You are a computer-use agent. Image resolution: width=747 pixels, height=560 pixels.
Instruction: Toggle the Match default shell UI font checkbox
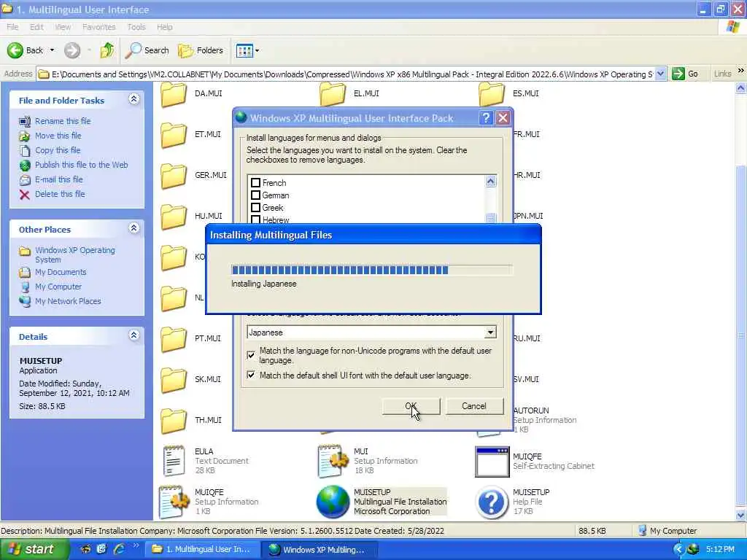[251, 375]
